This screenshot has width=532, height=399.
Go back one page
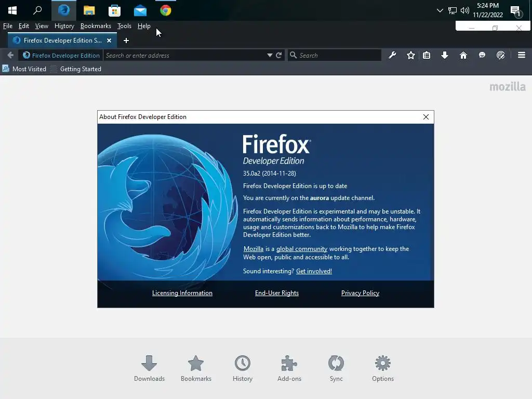pyautogui.click(x=10, y=55)
